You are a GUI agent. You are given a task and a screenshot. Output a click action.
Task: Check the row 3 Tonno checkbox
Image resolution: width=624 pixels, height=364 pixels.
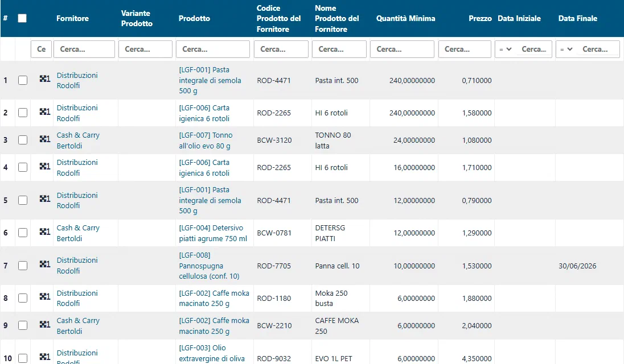(23, 140)
